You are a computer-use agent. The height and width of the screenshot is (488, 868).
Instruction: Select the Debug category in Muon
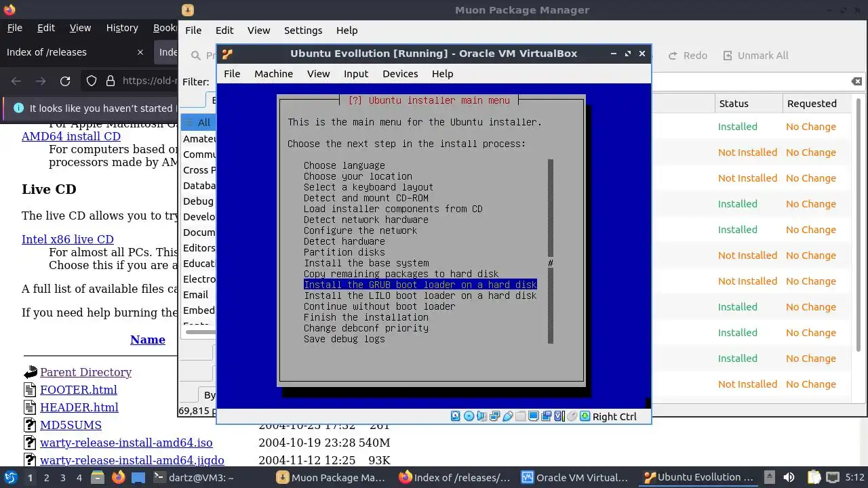(198, 201)
